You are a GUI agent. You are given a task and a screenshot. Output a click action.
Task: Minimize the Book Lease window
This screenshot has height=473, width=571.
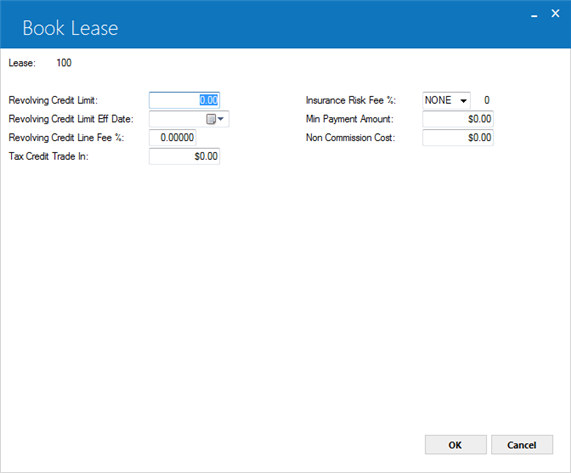(534, 15)
